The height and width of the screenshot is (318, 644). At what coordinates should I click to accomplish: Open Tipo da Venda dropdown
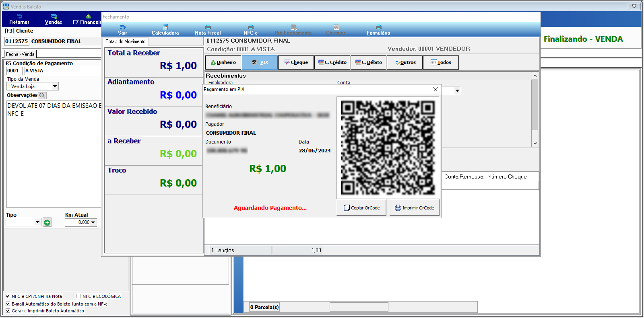coord(55,86)
